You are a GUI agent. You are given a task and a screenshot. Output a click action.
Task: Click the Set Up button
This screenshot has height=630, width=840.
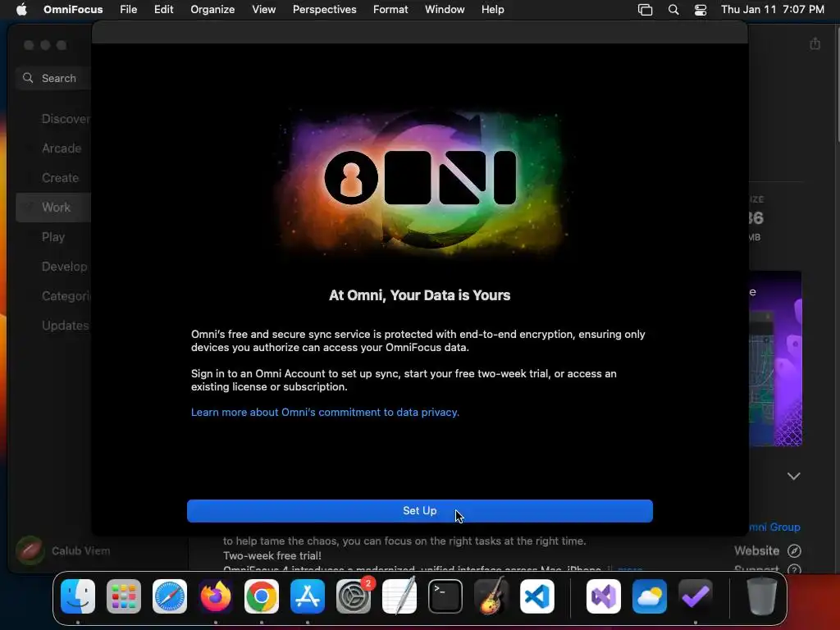(x=419, y=510)
